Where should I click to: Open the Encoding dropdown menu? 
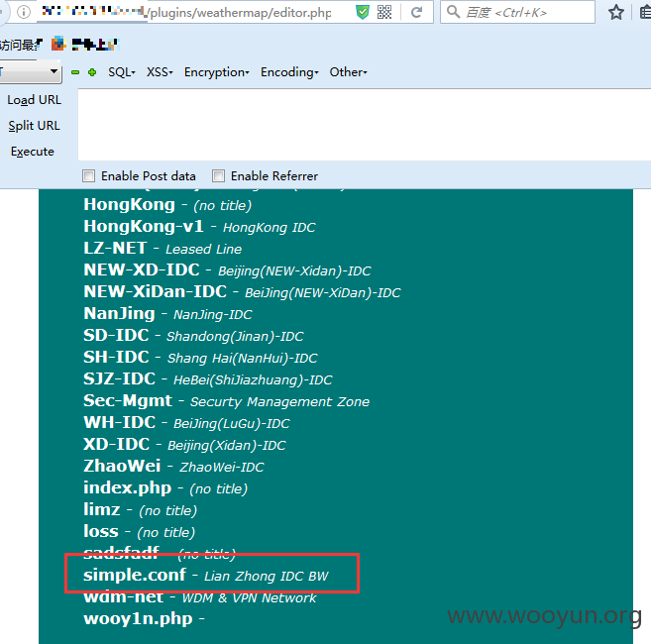pos(289,72)
